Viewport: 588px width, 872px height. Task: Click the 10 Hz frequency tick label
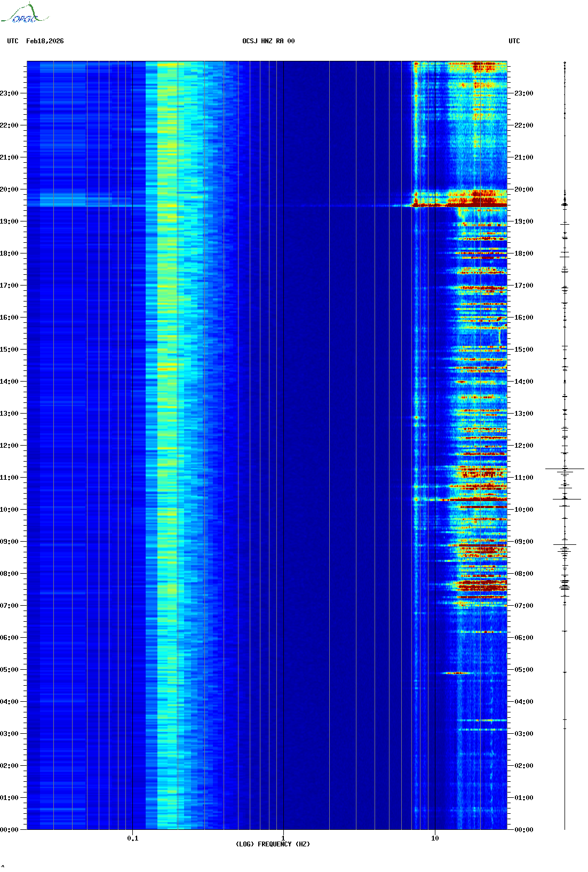coord(435,838)
